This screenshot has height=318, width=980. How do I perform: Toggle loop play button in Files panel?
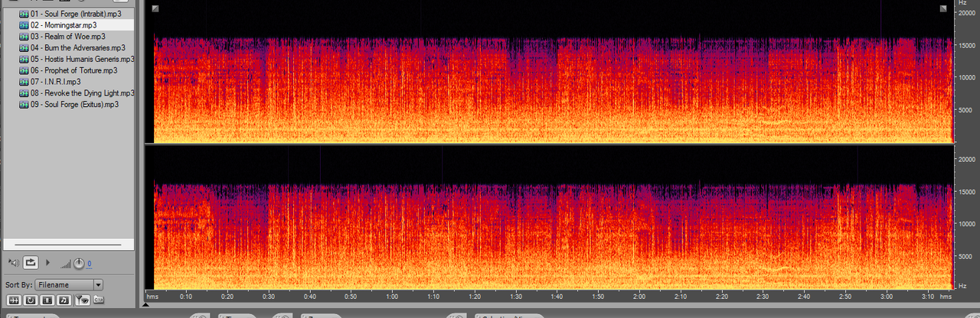pyautogui.click(x=31, y=263)
